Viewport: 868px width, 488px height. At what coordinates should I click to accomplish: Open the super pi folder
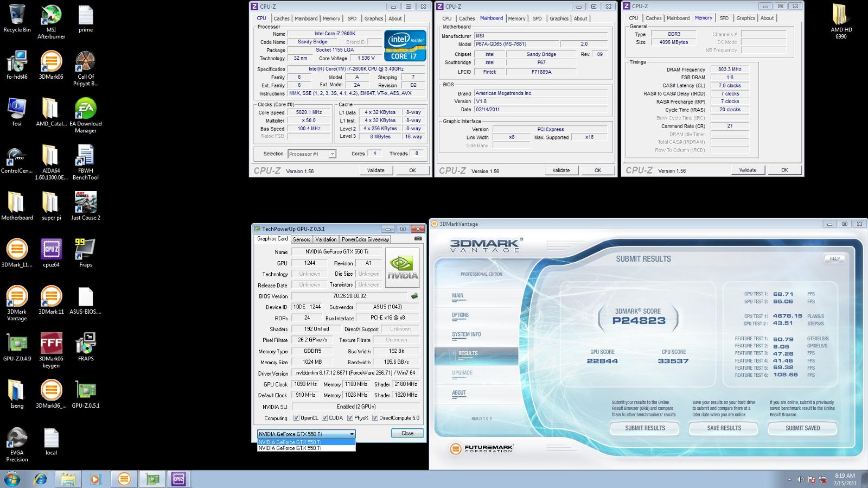point(51,206)
